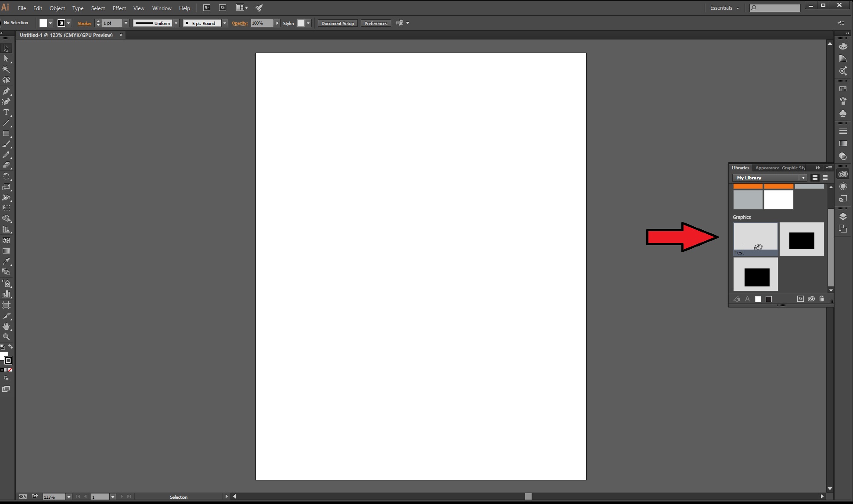
Task: Switch Libraries panel to icon grid view
Action: (815, 178)
